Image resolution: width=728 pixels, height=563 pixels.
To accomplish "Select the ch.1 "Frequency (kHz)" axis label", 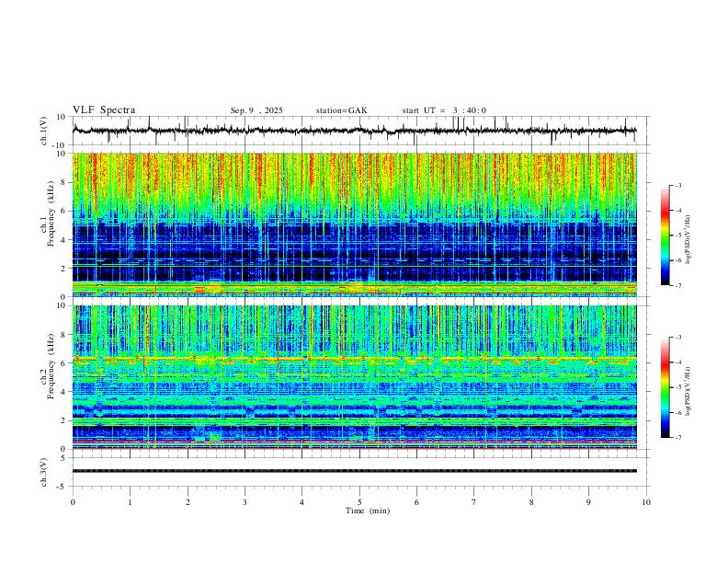I will [x=51, y=213].
